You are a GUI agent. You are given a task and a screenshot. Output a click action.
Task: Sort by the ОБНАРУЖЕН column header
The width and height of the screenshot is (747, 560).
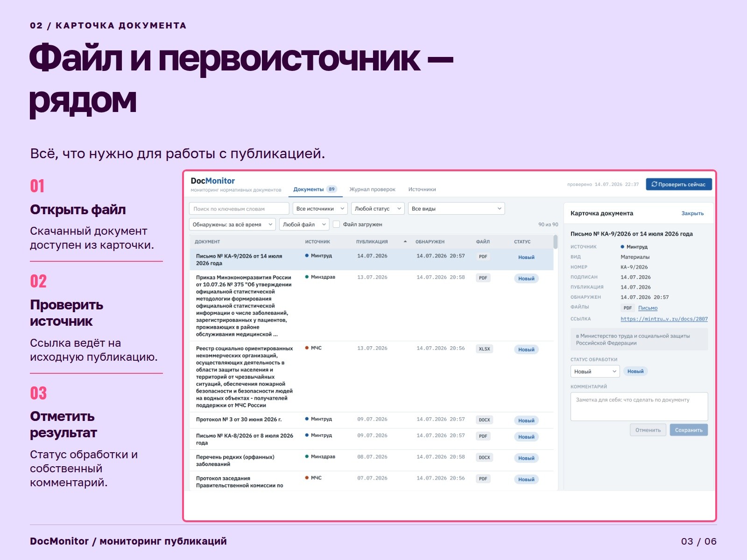tap(430, 242)
